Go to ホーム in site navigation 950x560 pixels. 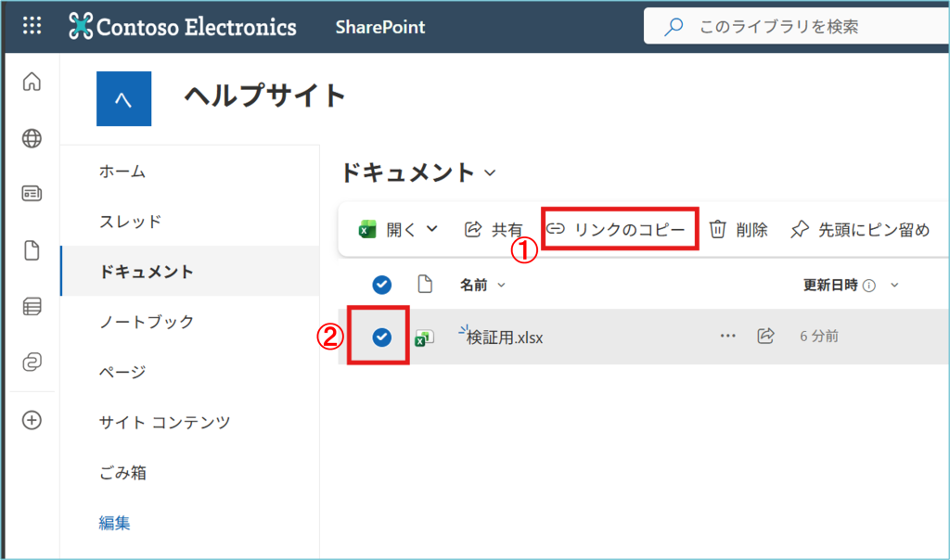click(x=122, y=172)
